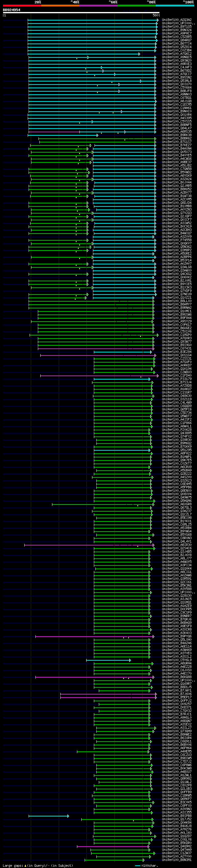Click the label UniRef100_C0Z3B4
The image size is (197, 868).
point(177,50)
